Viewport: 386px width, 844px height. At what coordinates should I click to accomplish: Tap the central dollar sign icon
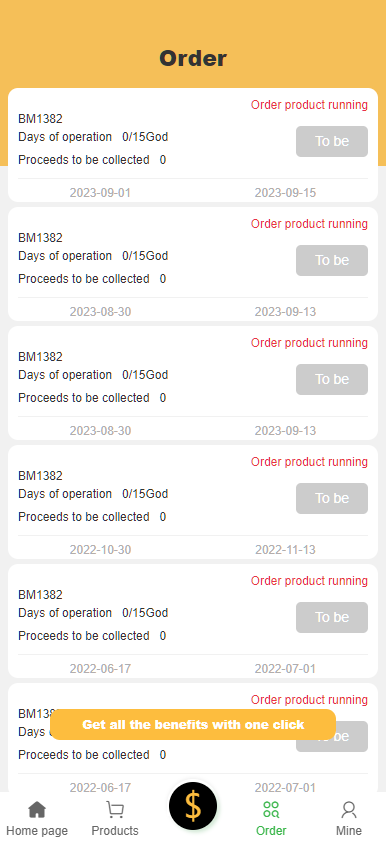193,806
